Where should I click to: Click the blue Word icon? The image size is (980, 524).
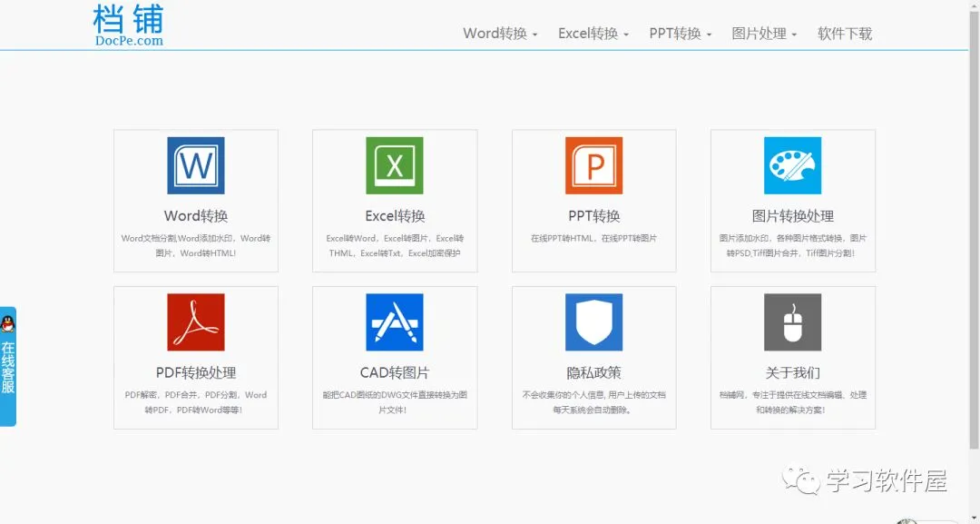coord(196,165)
